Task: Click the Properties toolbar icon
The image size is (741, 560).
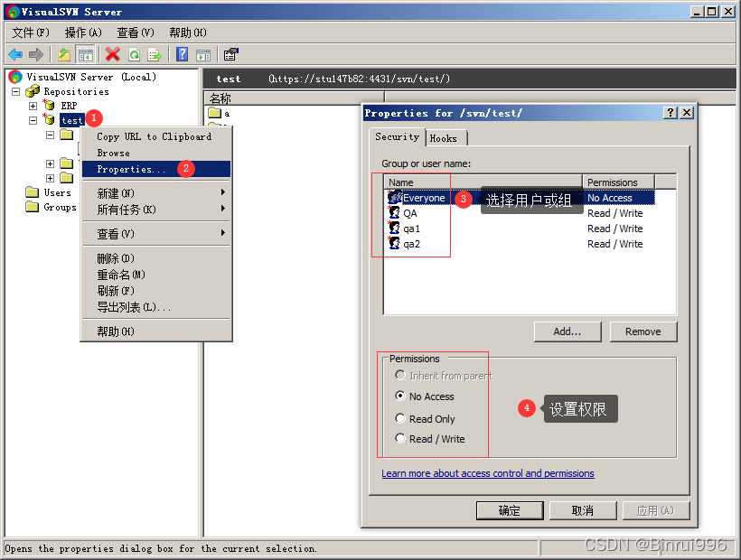Action: (231, 55)
